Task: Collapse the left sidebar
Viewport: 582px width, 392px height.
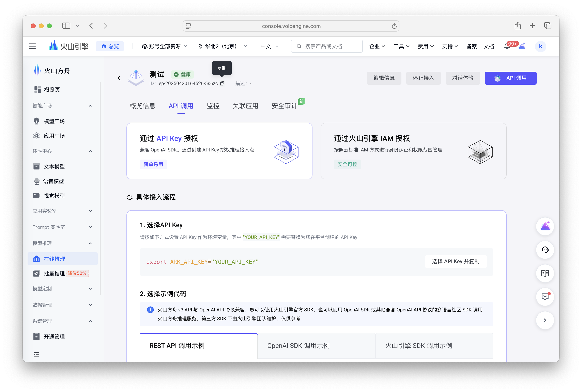Action: 36,354
